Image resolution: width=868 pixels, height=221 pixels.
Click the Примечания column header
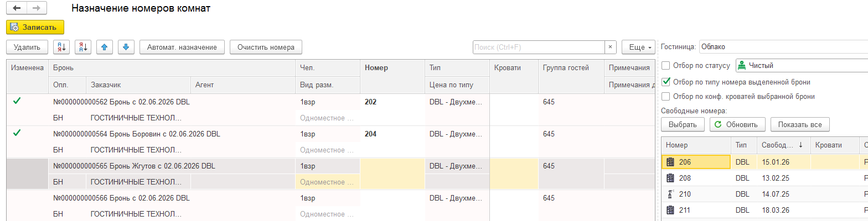(629, 68)
